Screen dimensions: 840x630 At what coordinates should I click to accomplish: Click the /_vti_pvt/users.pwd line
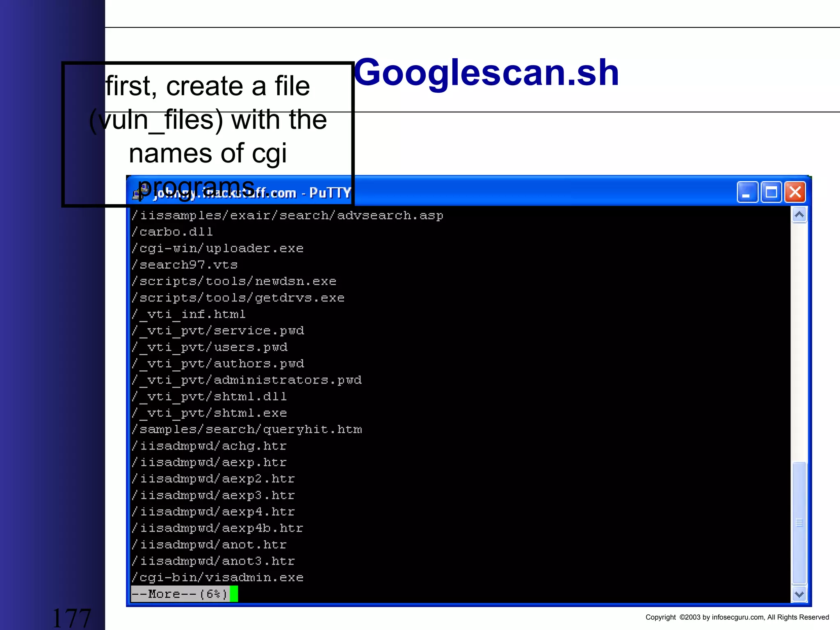(x=210, y=347)
